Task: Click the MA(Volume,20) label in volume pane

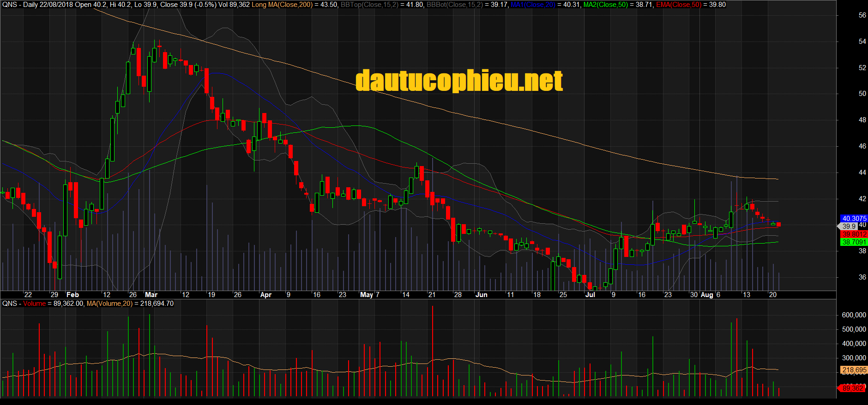Action: click(x=109, y=304)
